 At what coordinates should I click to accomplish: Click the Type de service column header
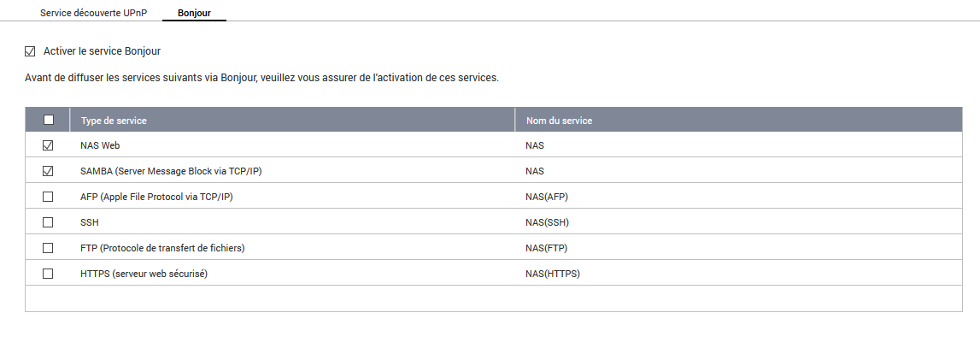tap(114, 121)
